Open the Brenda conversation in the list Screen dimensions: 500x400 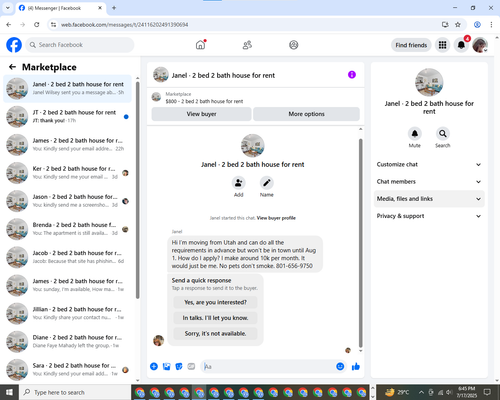pyautogui.click(x=67, y=229)
